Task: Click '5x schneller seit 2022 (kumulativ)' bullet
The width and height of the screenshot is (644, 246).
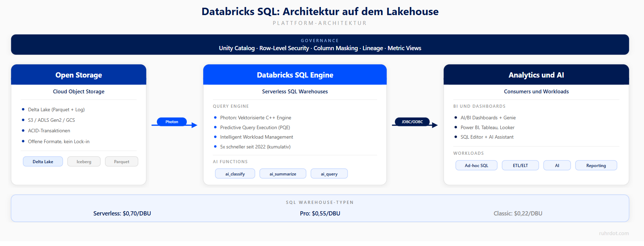Action: coord(255,147)
